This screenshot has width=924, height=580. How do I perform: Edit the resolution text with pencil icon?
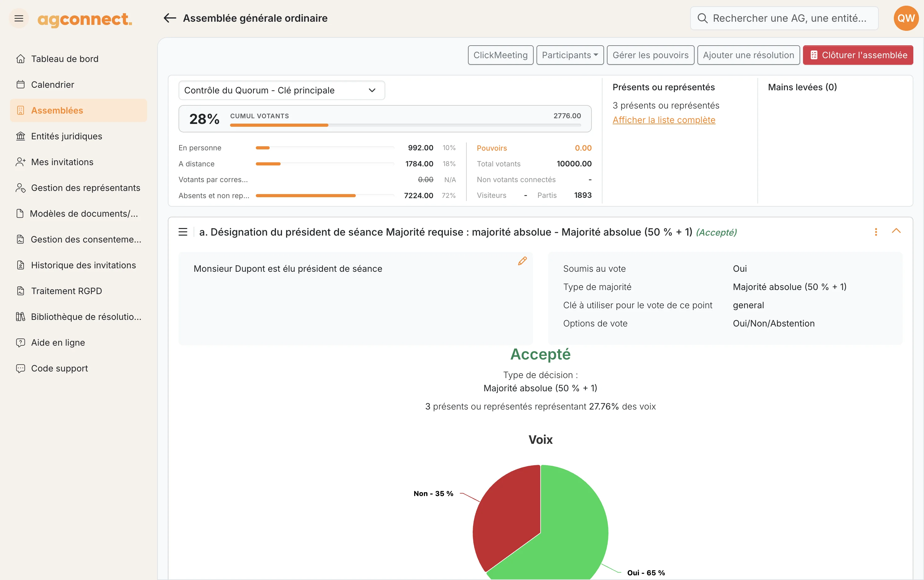pyautogui.click(x=522, y=261)
